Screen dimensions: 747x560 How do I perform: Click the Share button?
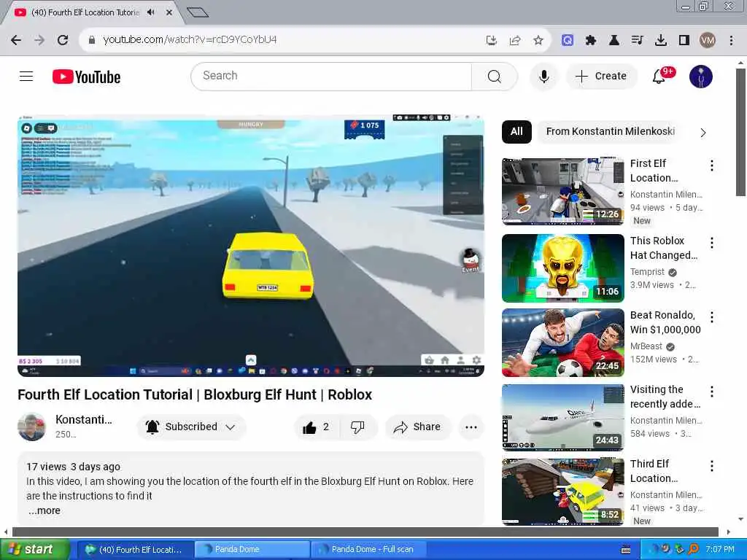pos(417,427)
